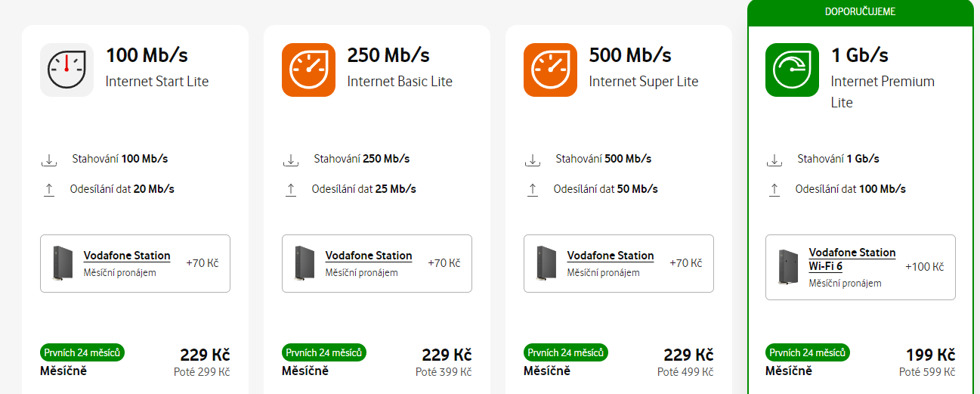The image size is (980, 394).
Task: Click download arrow icon in Internet Super Lite
Action: 533,160
